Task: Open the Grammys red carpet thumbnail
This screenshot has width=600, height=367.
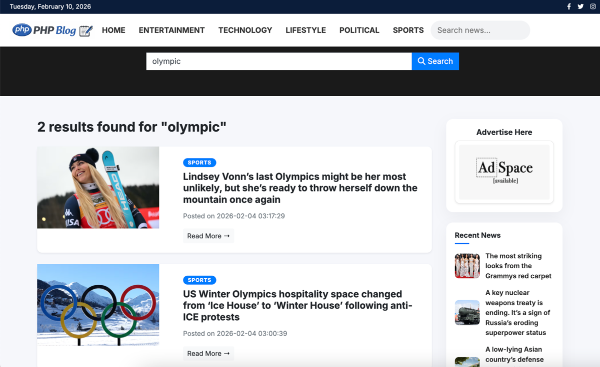Action: (x=467, y=266)
